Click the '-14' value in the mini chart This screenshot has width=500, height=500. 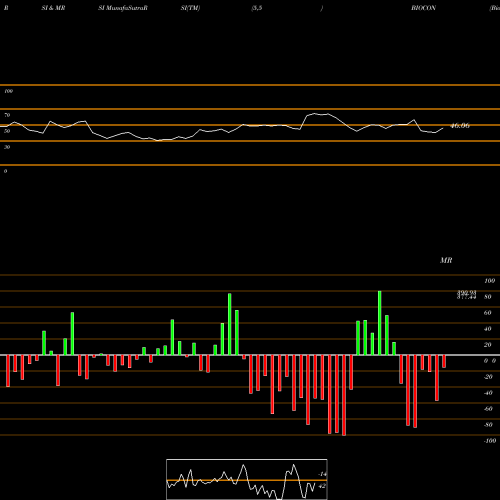[322, 474]
